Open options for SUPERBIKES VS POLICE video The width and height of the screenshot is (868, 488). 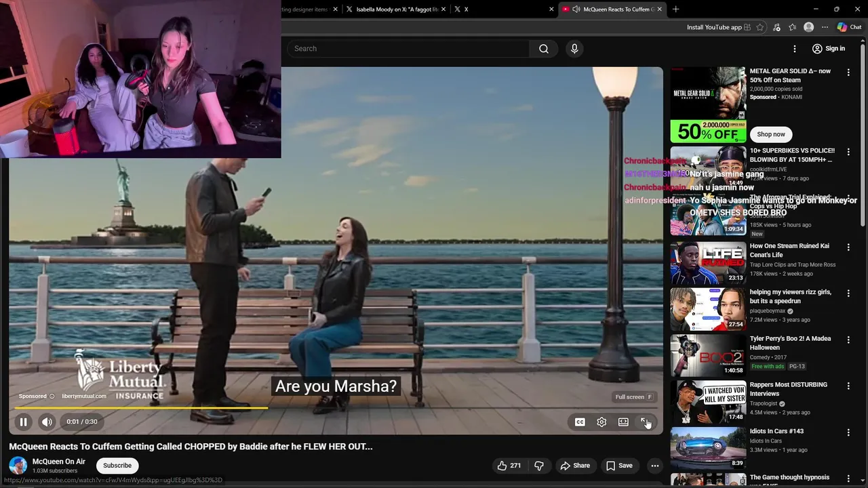click(x=848, y=152)
